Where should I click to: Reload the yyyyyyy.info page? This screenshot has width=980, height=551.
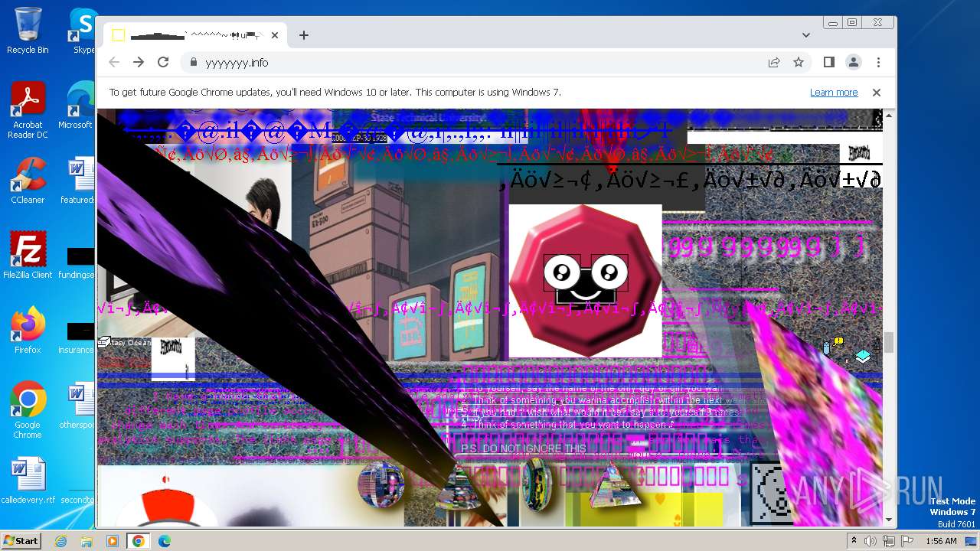[x=163, y=62]
